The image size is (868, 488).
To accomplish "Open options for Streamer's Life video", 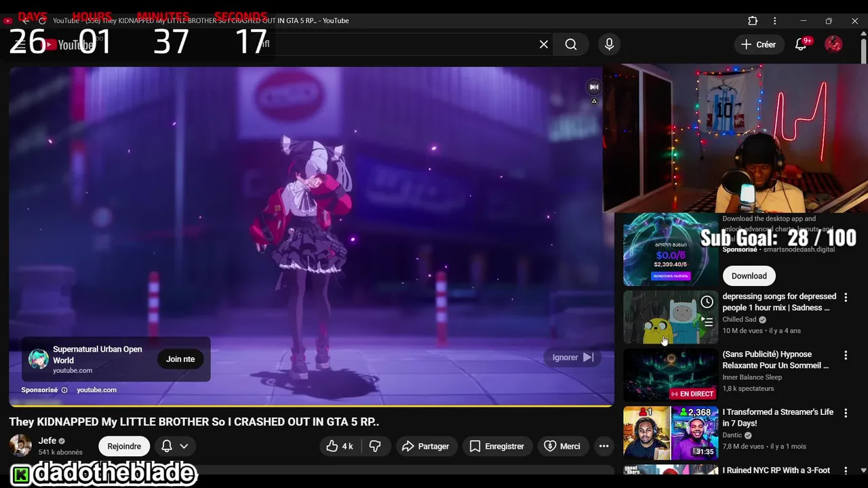I will coord(846,413).
